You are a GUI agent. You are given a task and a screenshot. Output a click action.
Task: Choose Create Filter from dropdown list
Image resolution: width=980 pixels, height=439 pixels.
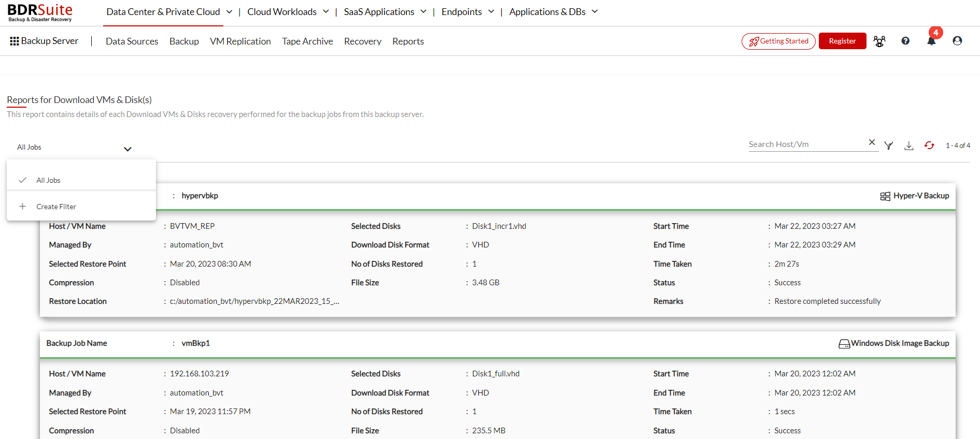pyautogui.click(x=81, y=207)
